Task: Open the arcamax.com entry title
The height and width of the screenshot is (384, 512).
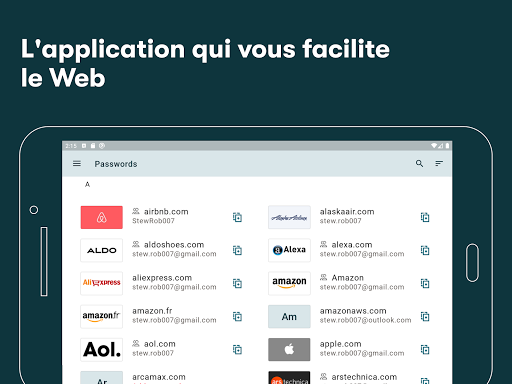Action: pos(159,377)
